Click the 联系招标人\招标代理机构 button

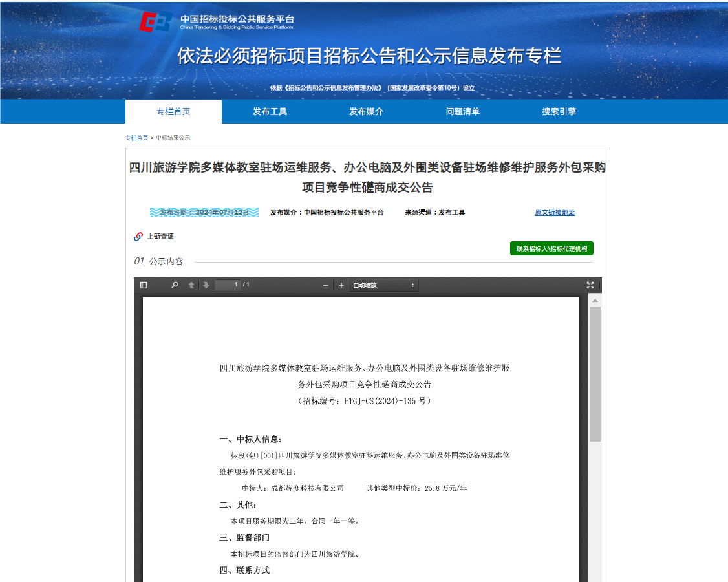click(551, 248)
